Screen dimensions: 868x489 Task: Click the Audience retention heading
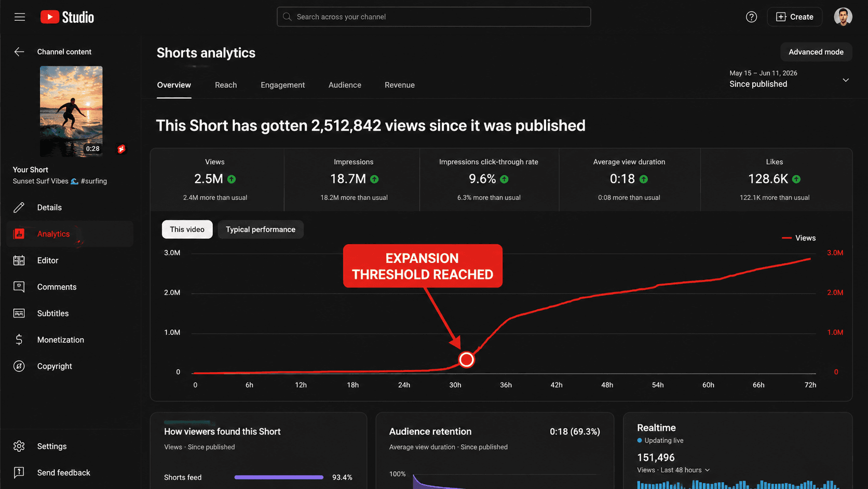pyautogui.click(x=430, y=431)
